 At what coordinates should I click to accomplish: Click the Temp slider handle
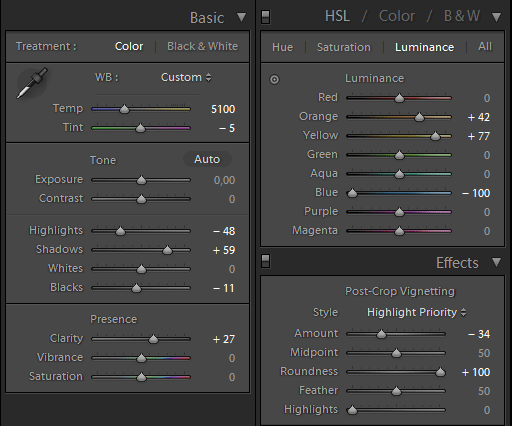(x=124, y=109)
